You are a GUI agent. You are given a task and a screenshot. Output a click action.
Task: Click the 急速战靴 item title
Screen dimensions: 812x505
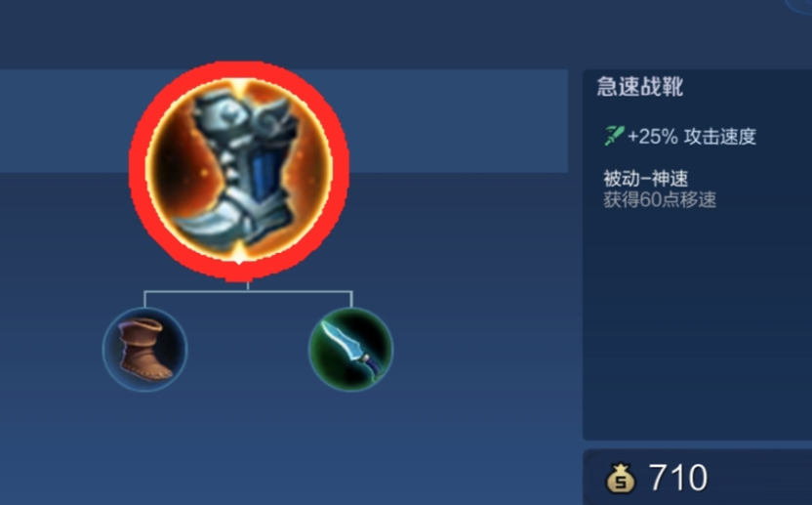click(x=640, y=87)
